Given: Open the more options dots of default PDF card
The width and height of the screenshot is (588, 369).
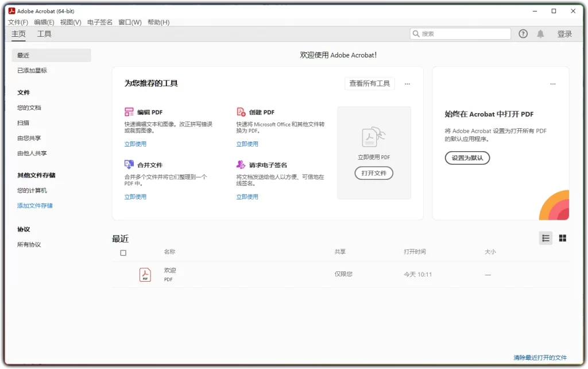Looking at the screenshot, I should coord(553,84).
